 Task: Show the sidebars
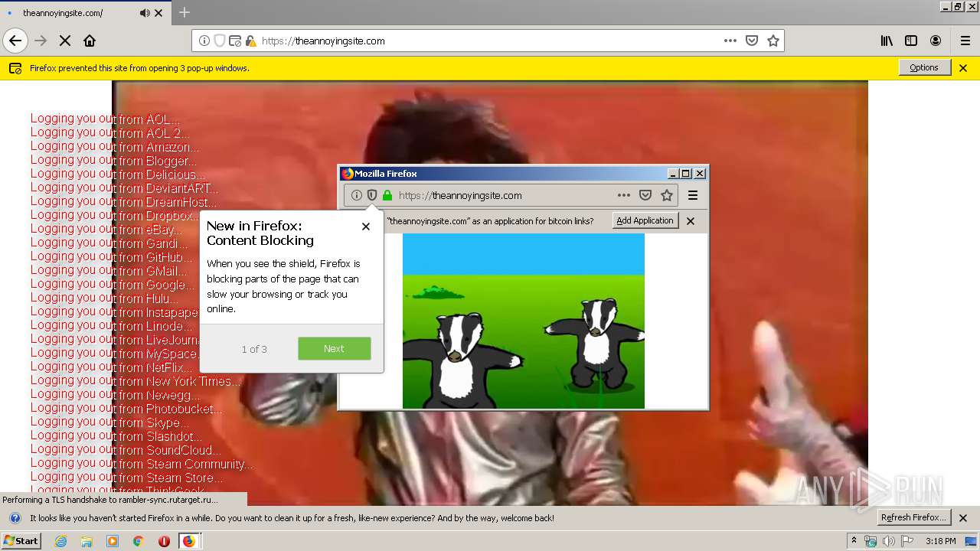point(911,41)
